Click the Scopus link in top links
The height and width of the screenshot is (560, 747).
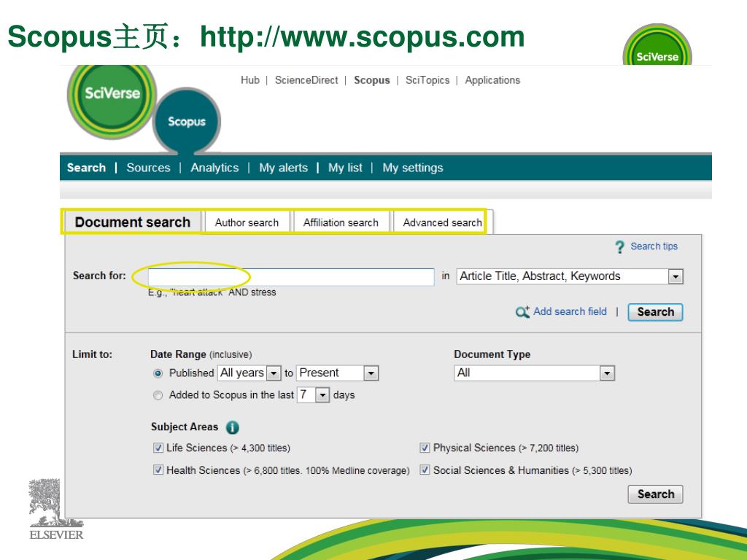click(x=371, y=80)
